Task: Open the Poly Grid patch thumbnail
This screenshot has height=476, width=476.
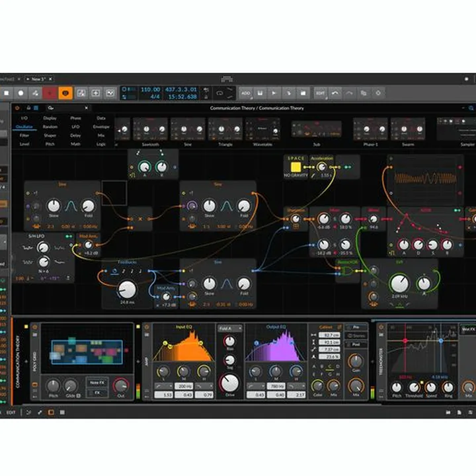Action: [87, 348]
